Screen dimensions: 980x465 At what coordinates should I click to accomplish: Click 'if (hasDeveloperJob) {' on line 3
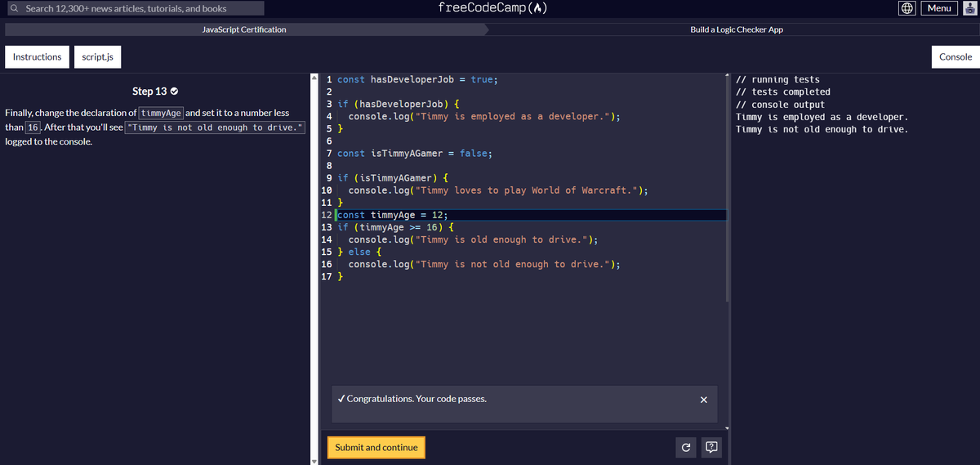[399, 105]
